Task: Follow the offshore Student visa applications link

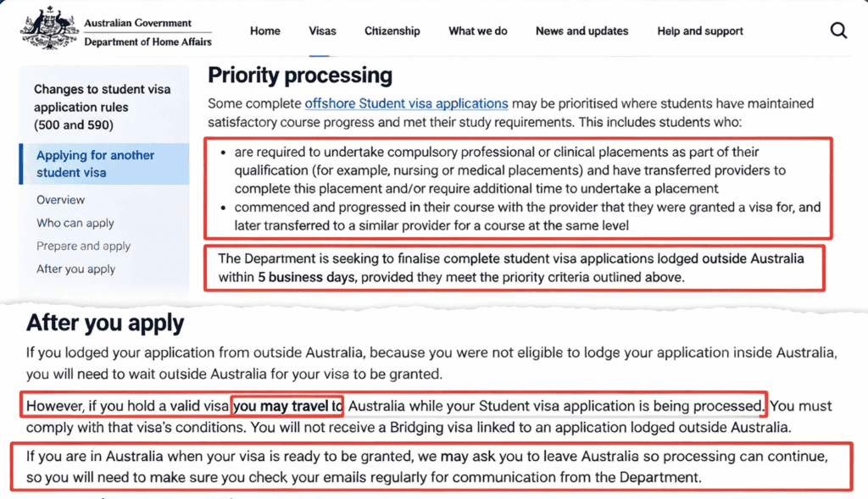Action: coord(406,103)
